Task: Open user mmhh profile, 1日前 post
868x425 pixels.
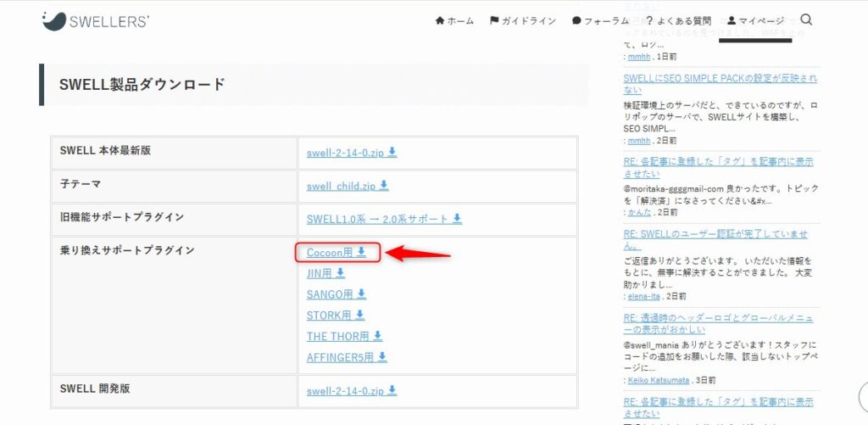Action: pos(638,57)
